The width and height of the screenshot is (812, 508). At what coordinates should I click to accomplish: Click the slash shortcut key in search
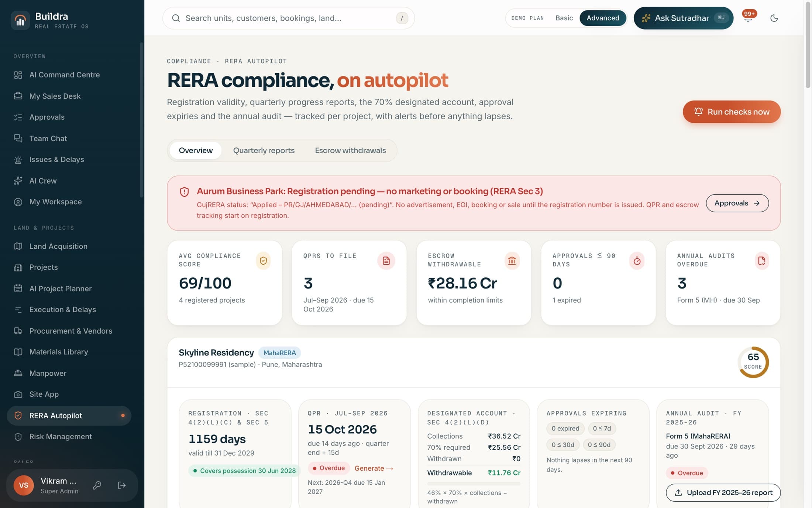click(402, 18)
